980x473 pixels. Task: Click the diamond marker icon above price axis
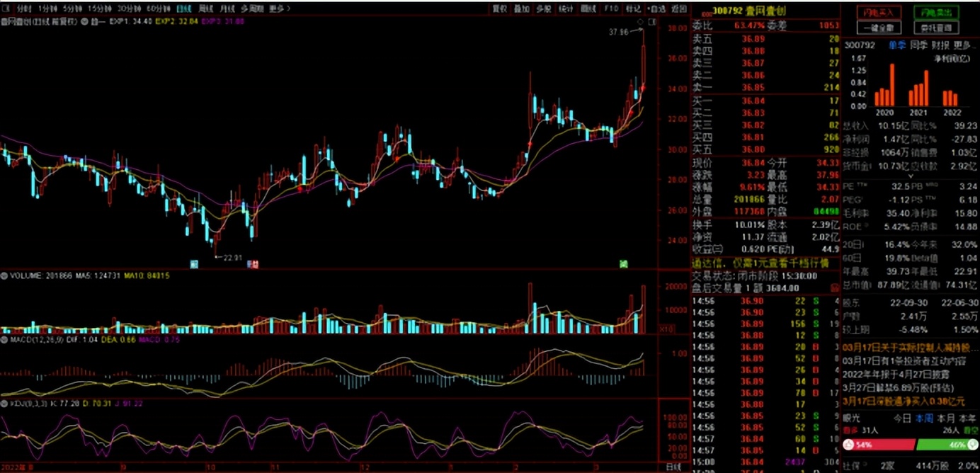641,22
